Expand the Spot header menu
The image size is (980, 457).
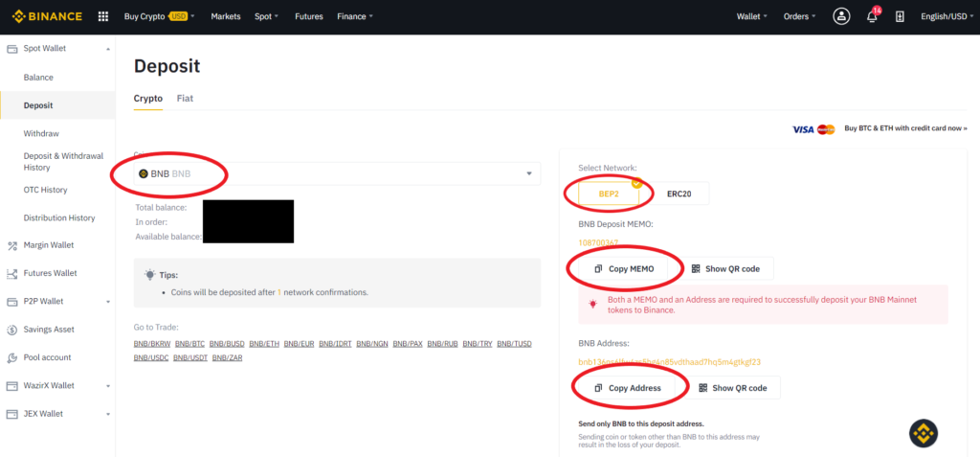pos(267,17)
